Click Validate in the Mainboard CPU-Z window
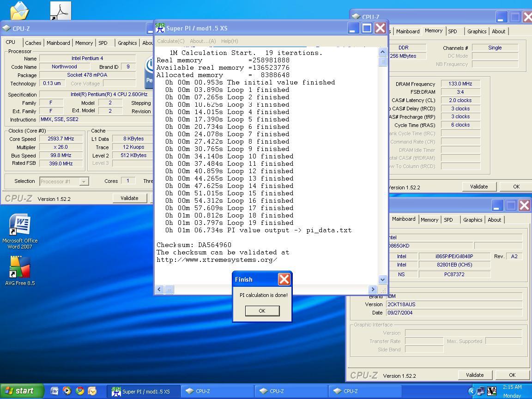The image size is (532, 399). (475, 375)
